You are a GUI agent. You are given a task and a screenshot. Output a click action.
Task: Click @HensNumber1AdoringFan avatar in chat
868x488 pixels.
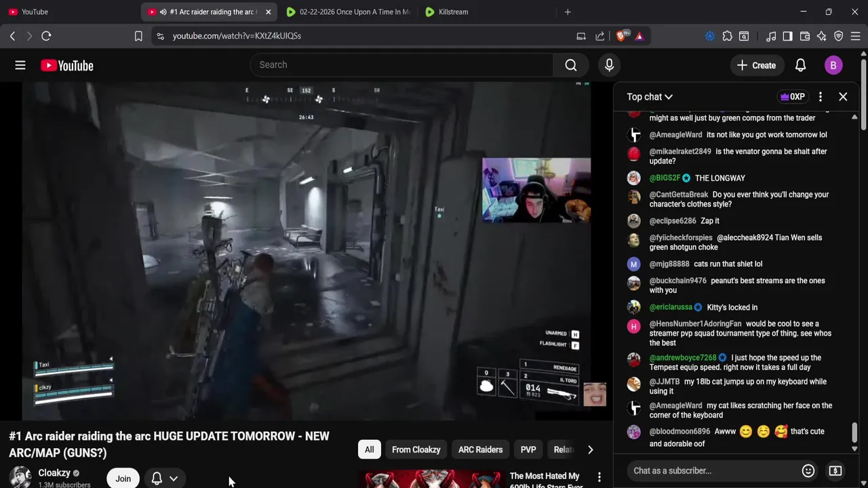pos(633,326)
